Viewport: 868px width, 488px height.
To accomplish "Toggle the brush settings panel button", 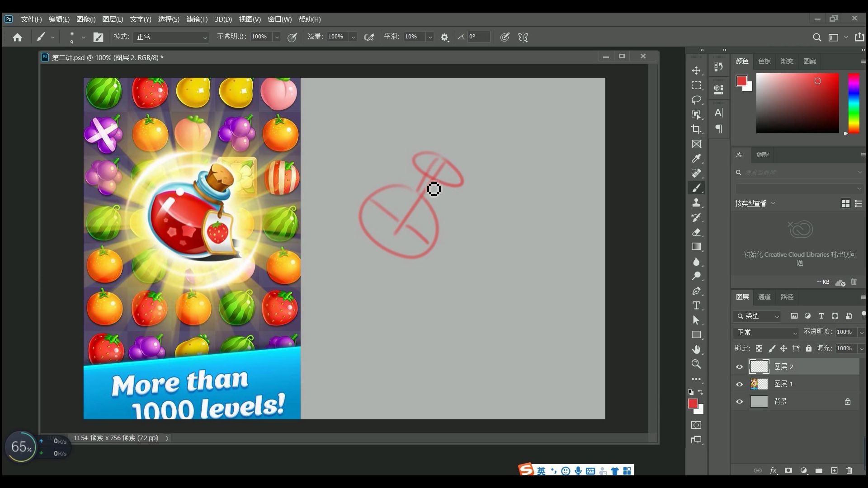I will tap(98, 37).
